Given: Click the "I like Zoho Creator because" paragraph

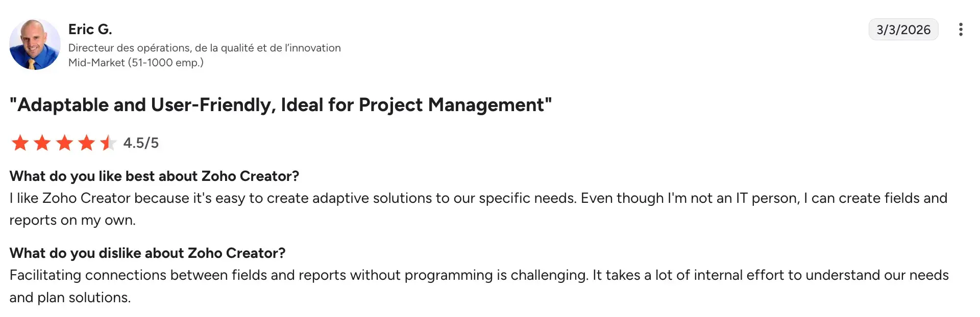Looking at the screenshot, I should tap(478, 198).
